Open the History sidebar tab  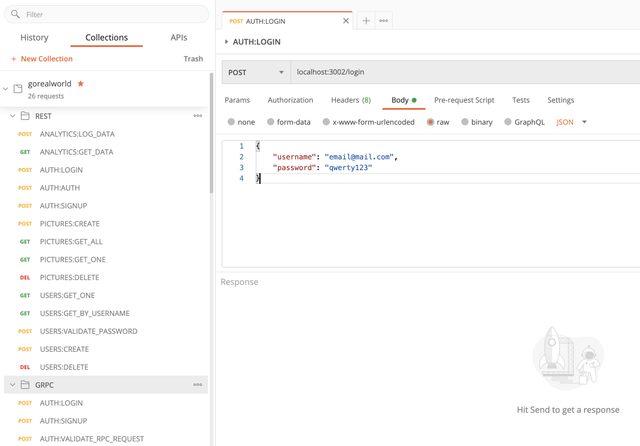[34, 38]
